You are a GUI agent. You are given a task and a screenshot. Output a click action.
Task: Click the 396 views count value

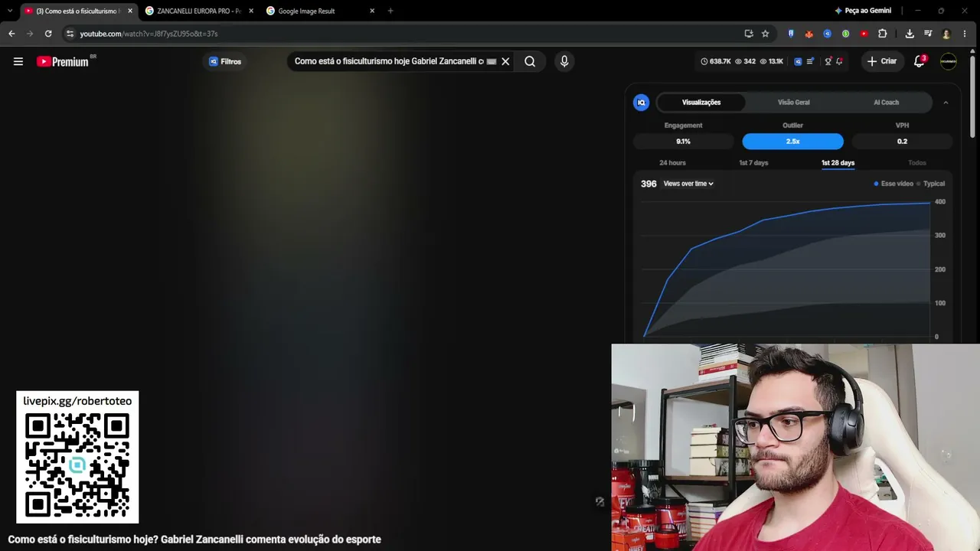pyautogui.click(x=648, y=184)
